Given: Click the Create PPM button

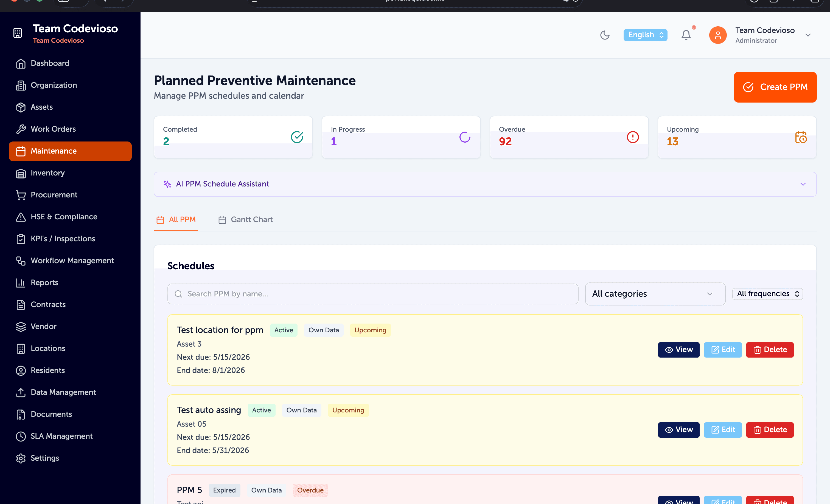Looking at the screenshot, I should pos(775,87).
